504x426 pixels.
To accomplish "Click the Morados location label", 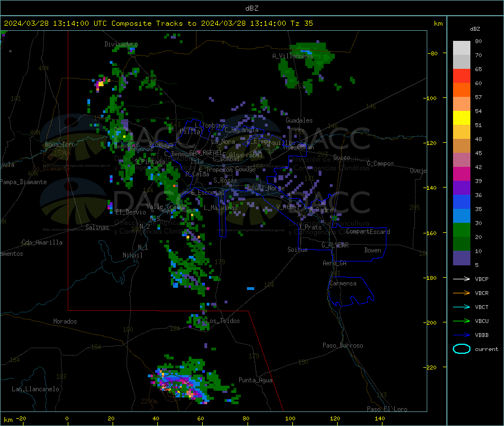I will click(x=65, y=321).
